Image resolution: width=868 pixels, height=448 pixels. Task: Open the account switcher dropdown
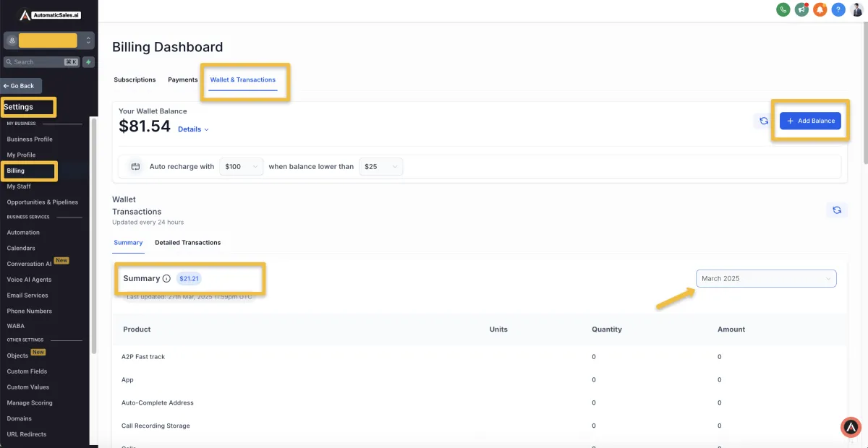[x=49, y=40]
